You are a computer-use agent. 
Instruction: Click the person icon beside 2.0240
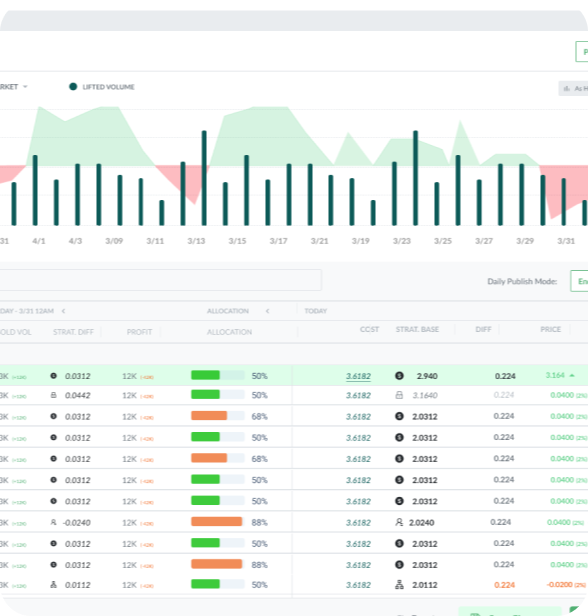pyautogui.click(x=399, y=522)
